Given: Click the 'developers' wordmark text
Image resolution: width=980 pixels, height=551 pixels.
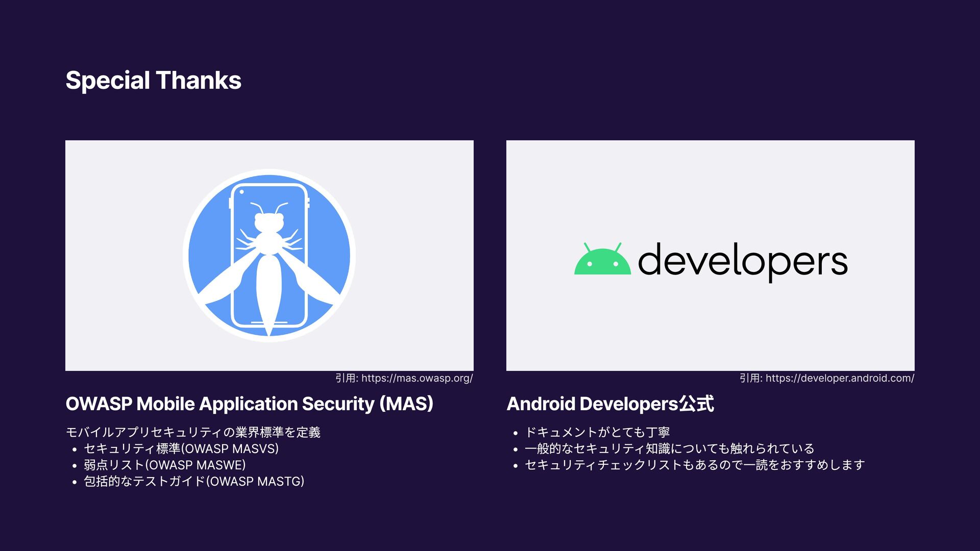Looking at the screenshot, I should coord(743,260).
